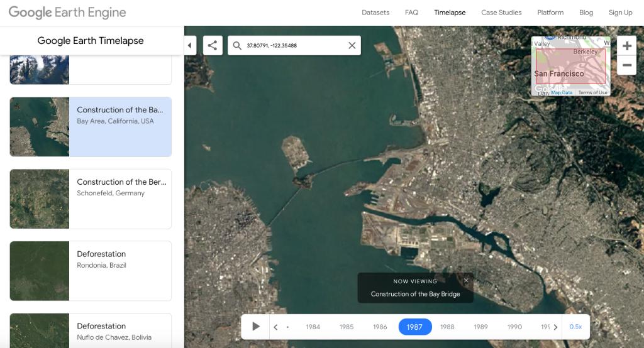Viewport: 644px width, 348px height.
Task: Open the FAQ page
Action: click(411, 13)
